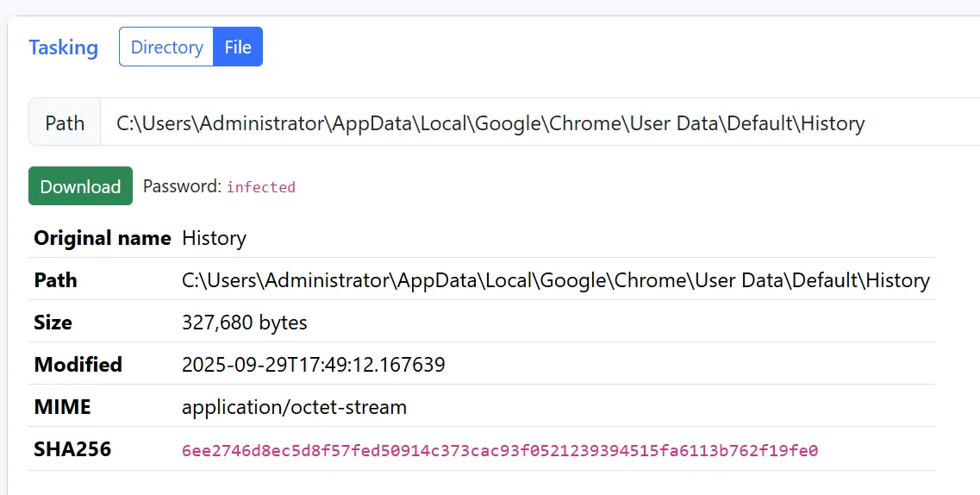
Task: Click the Original name row label
Action: click(102, 238)
